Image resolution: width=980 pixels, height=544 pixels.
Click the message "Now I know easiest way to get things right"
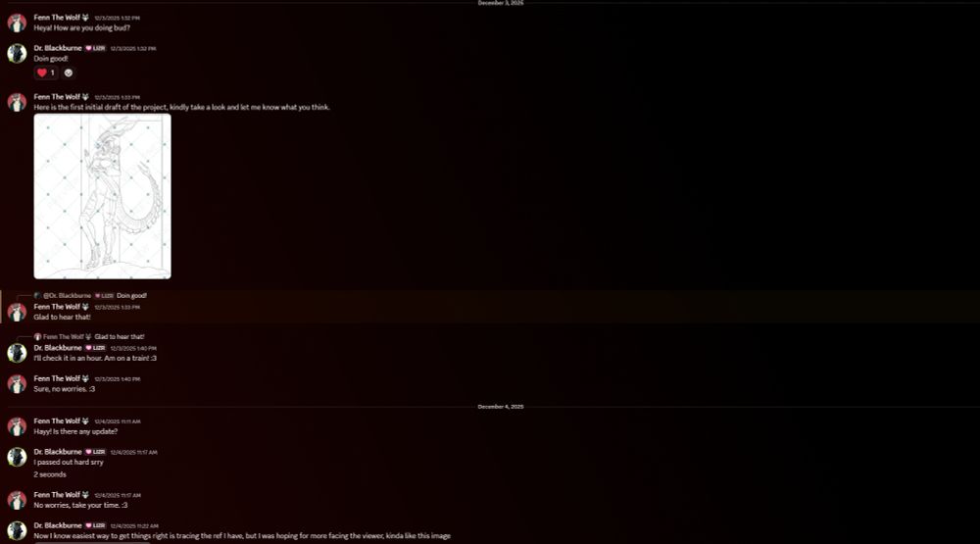point(242,536)
